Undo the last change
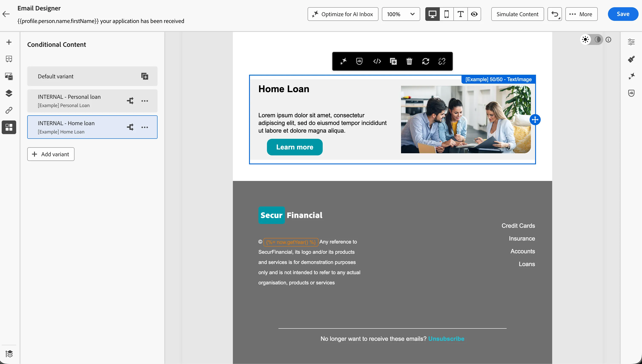Viewport: 642px width, 364px height. coord(555,14)
